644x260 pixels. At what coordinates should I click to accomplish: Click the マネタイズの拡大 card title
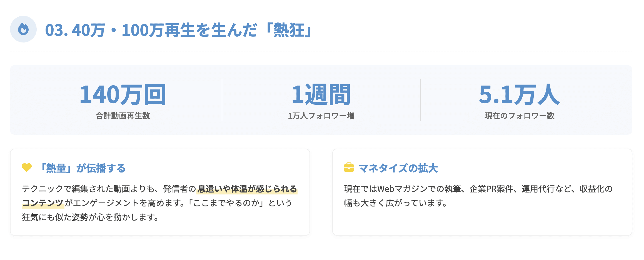[x=398, y=168]
